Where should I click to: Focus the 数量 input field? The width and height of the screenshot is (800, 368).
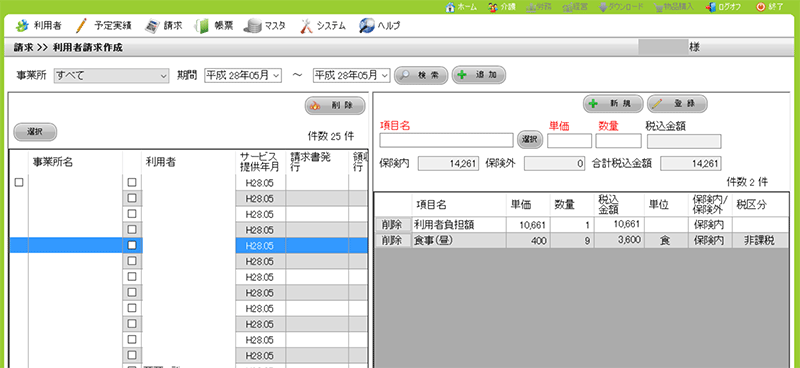(618, 141)
